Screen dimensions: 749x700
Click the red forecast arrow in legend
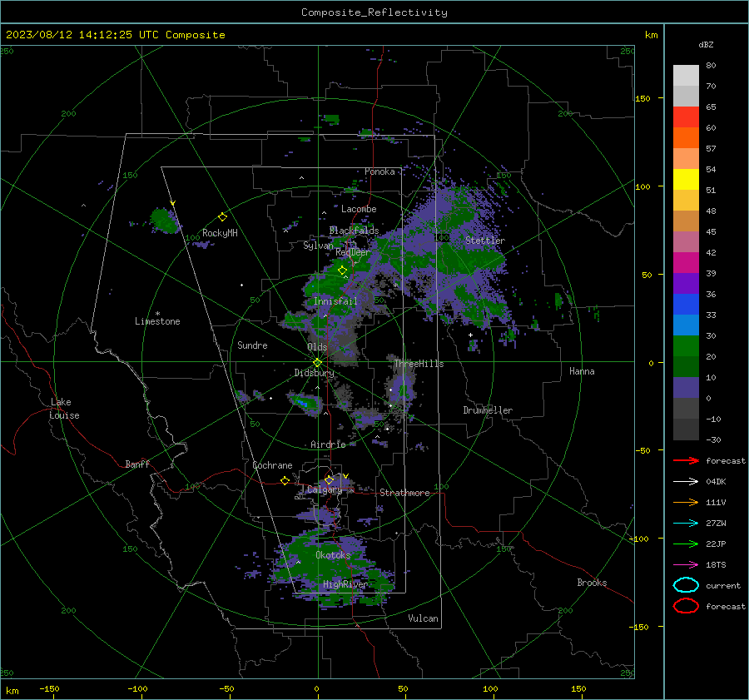686,460
